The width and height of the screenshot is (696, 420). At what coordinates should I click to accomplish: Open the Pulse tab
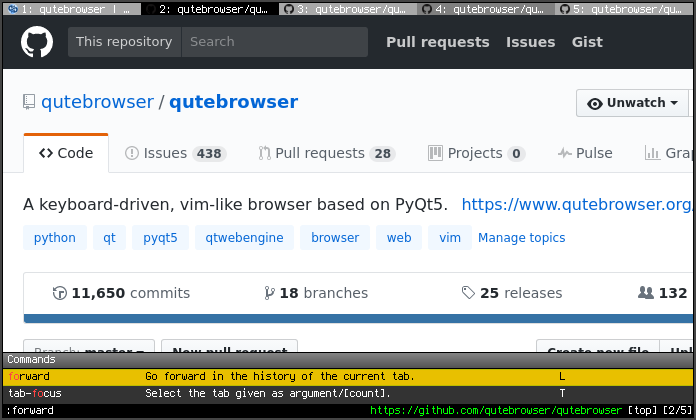pyautogui.click(x=585, y=153)
